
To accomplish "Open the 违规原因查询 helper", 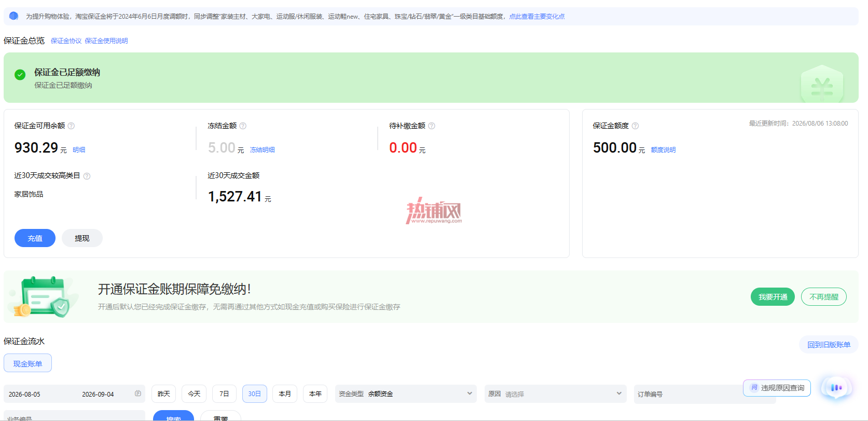I will tap(777, 388).
